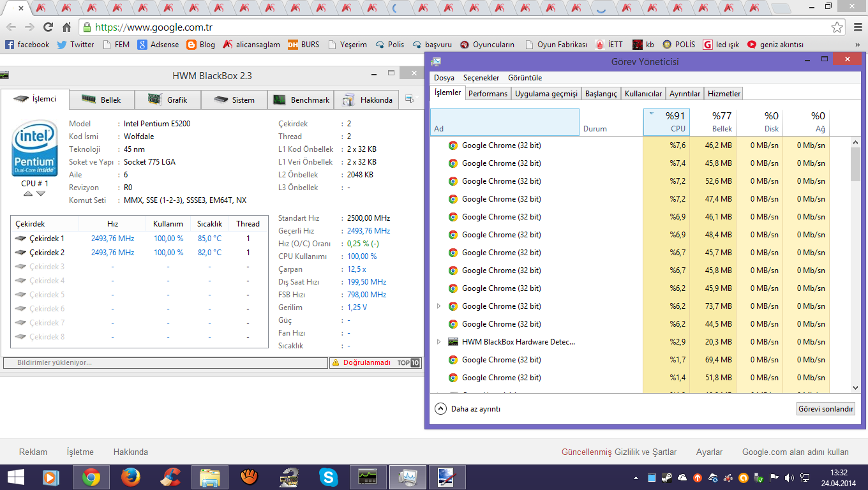The height and width of the screenshot is (490, 868).
Task: Click the export icon right of Hakkında tab
Action: click(410, 99)
